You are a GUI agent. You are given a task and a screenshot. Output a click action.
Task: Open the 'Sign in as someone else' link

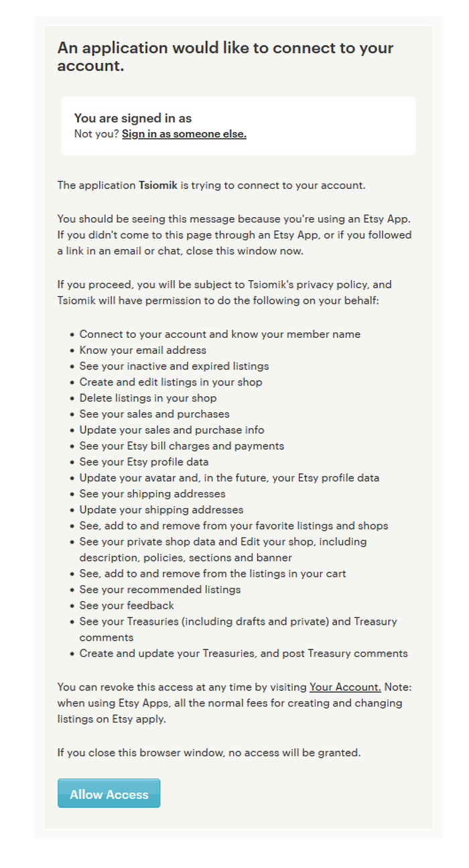(x=184, y=134)
